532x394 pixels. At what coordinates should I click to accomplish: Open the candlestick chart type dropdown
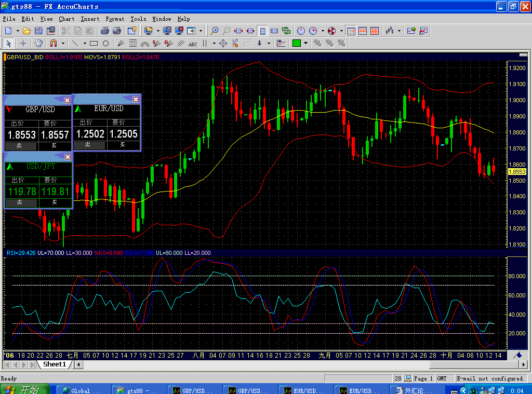(x=399, y=31)
